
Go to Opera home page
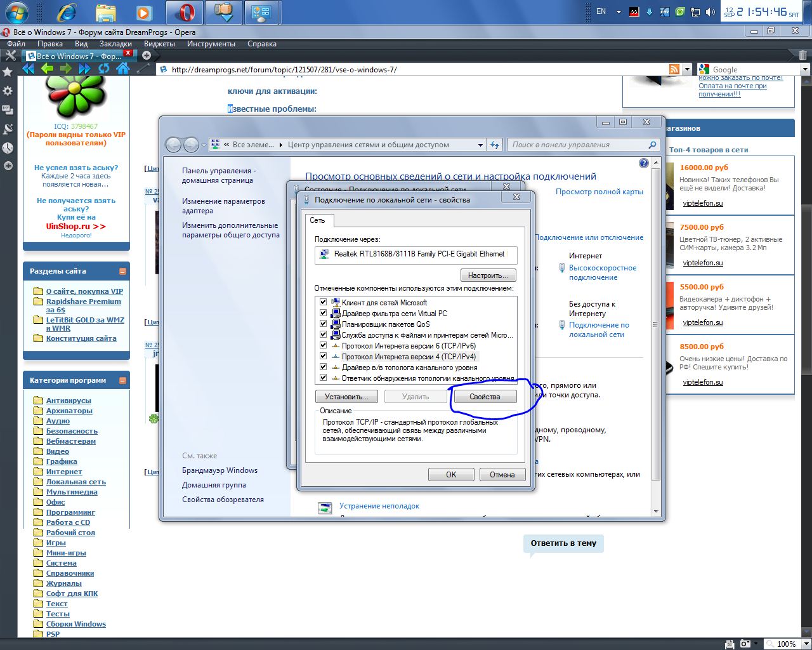[x=122, y=69]
